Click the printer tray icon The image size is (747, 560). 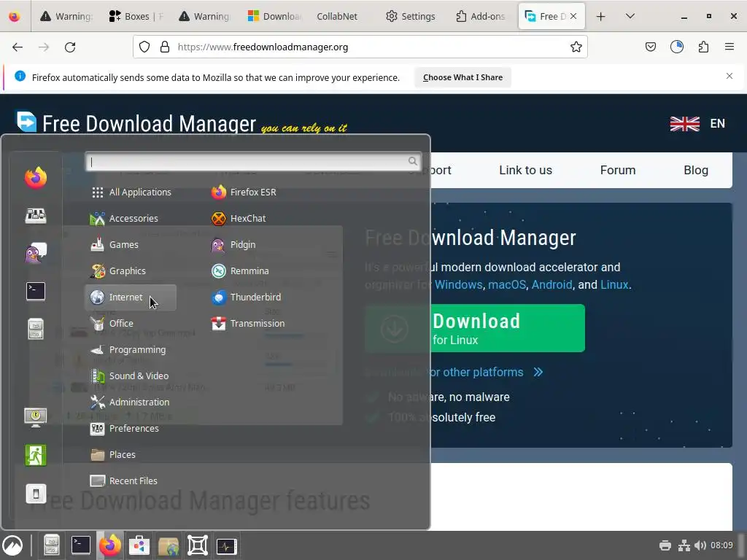click(665, 545)
